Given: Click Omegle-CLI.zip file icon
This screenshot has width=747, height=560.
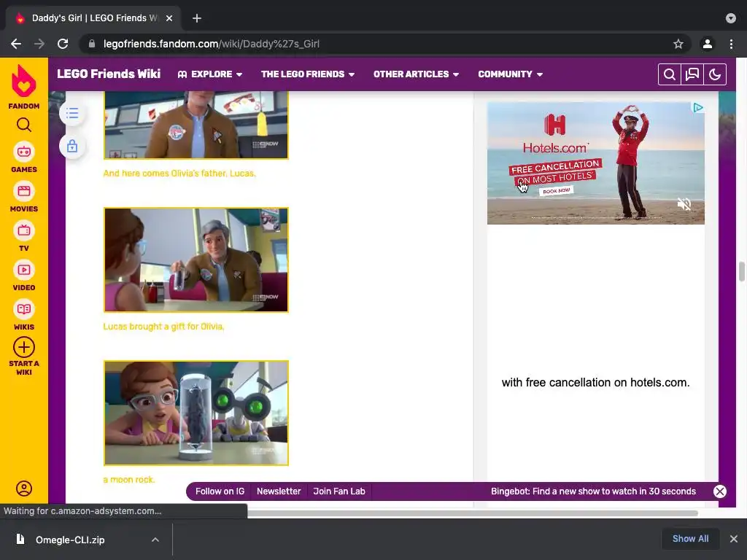Looking at the screenshot, I should coord(20,539).
